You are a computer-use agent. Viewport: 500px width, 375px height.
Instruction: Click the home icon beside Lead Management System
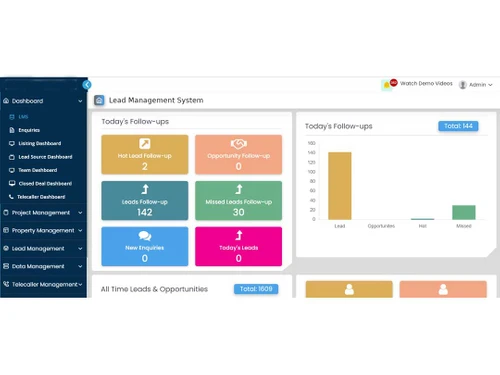99,100
